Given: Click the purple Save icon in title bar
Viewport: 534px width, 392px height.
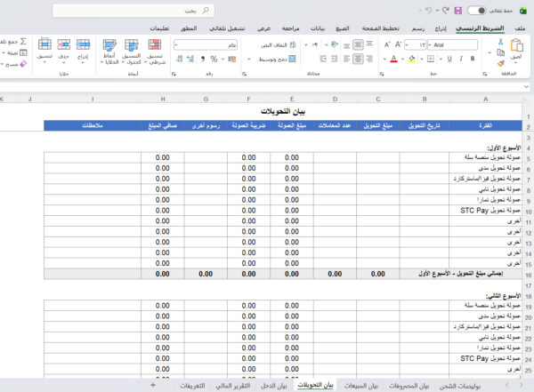Looking at the screenshot, I should pos(458,11).
